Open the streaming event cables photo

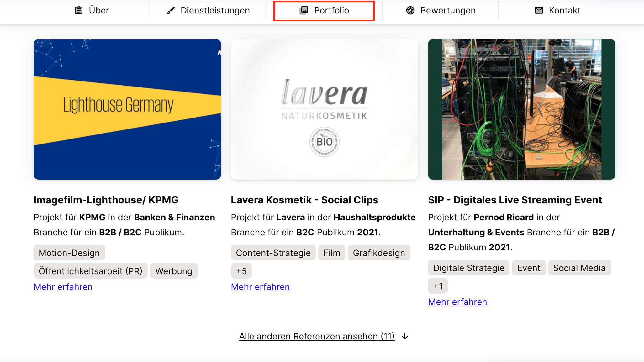522,109
